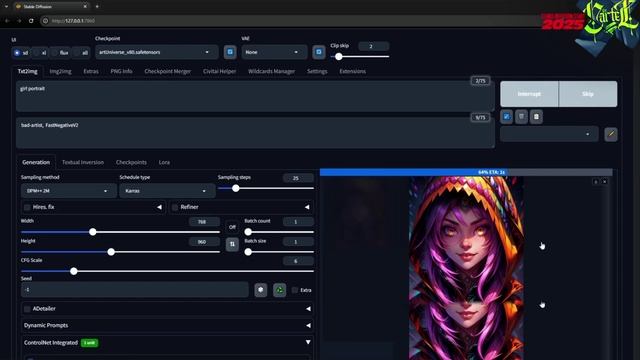Collapse the ControlNet Integrated section
640x360 pixels.
[x=308, y=342]
